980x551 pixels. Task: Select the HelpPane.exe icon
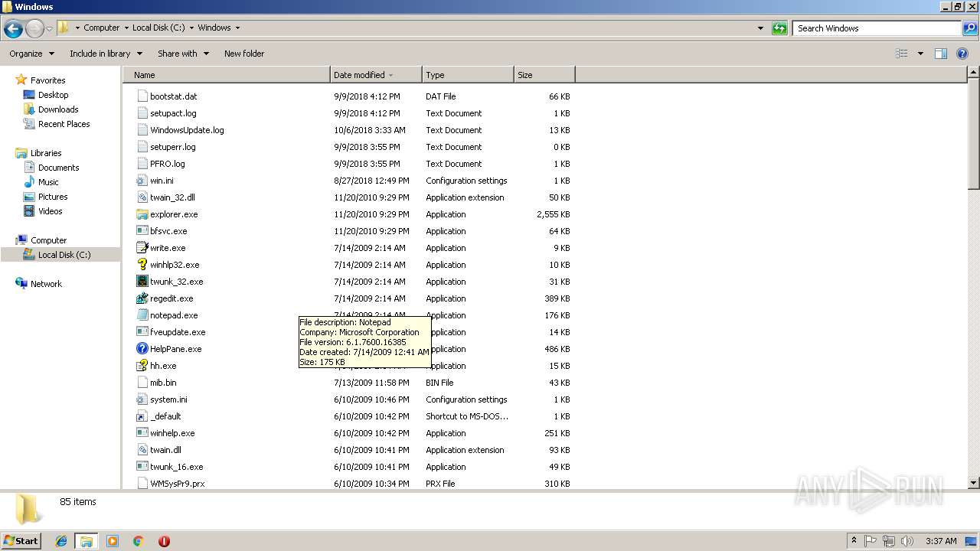point(142,349)
